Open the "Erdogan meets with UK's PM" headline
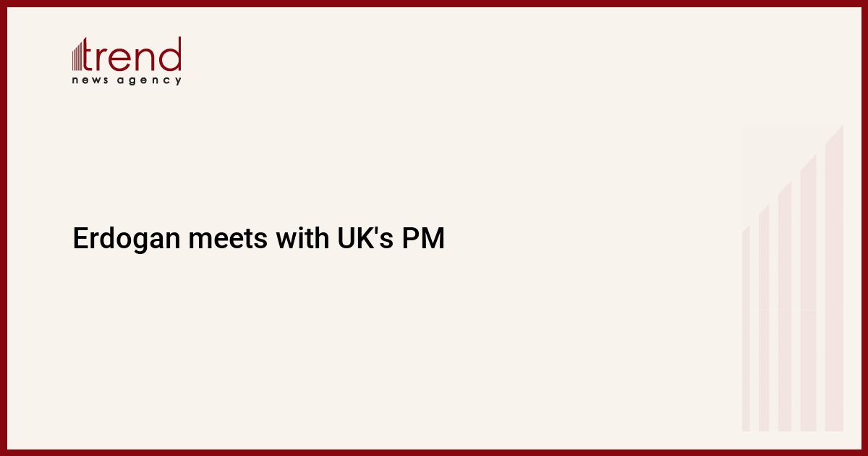The image size is (868, 456). point(258,238)
